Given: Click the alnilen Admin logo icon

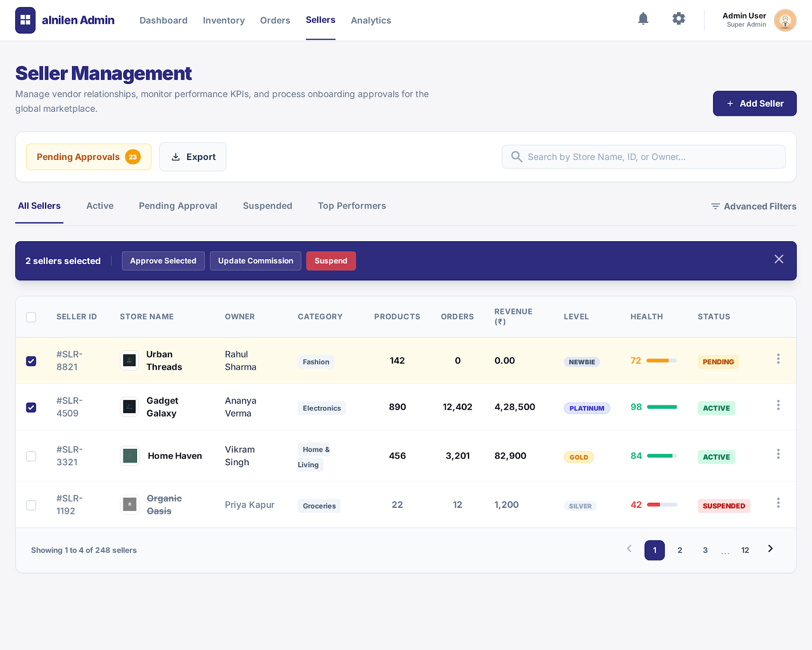Looking at the screenshot, I should (25, 20).
